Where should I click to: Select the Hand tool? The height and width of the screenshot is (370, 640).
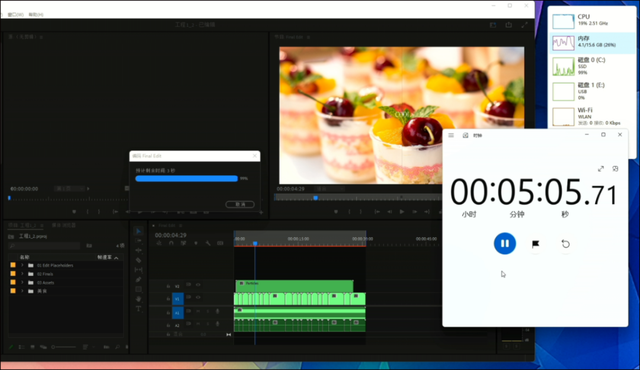coord(139,299)
